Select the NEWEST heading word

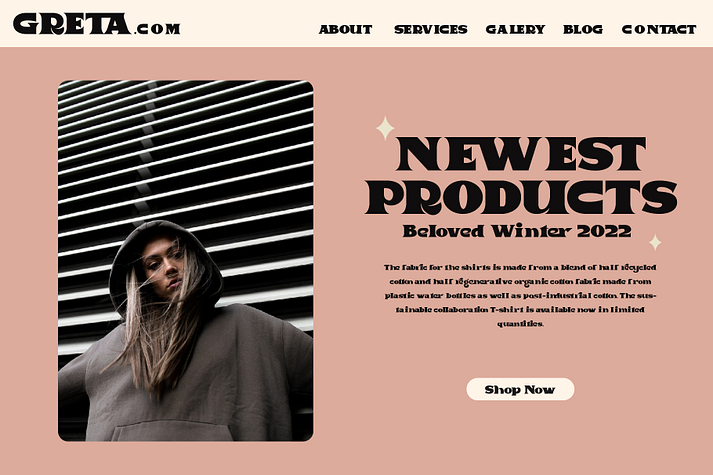pyautogui.click(x=521, y=154)
